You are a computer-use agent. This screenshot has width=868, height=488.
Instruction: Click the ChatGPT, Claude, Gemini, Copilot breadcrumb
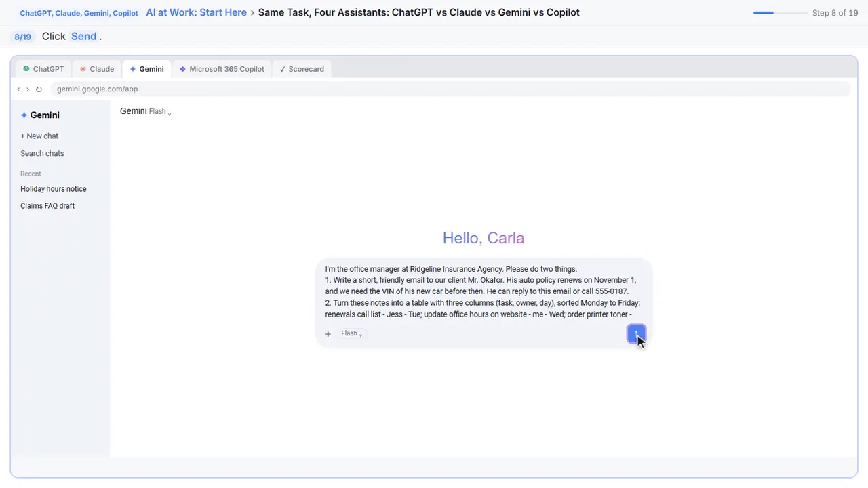coord(79,13)
